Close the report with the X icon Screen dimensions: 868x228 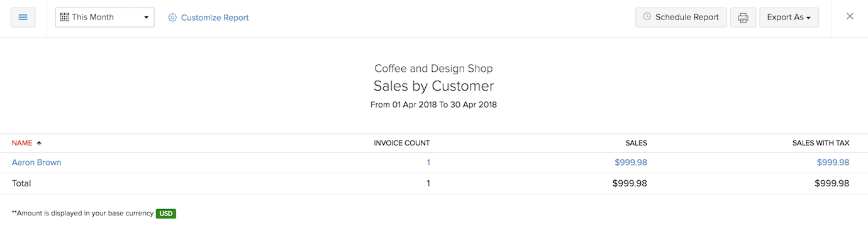tap(850, 16)
